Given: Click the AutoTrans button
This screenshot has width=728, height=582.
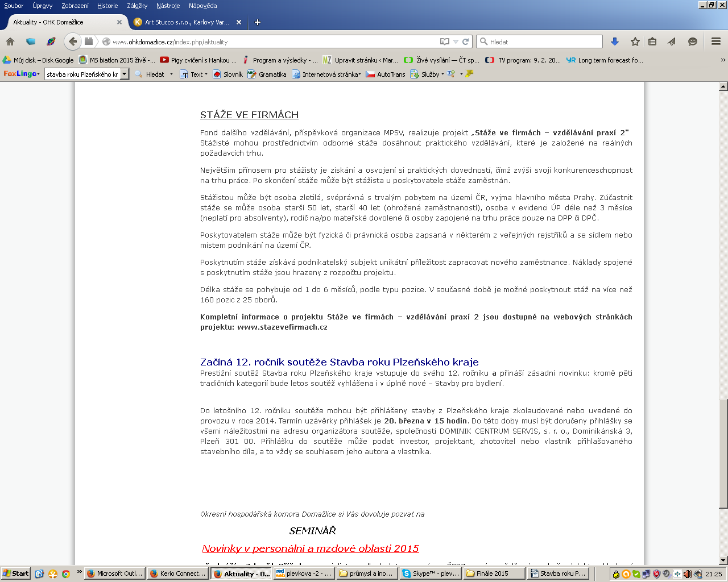Looking at the screenshot, I should [x=386, y=74].
